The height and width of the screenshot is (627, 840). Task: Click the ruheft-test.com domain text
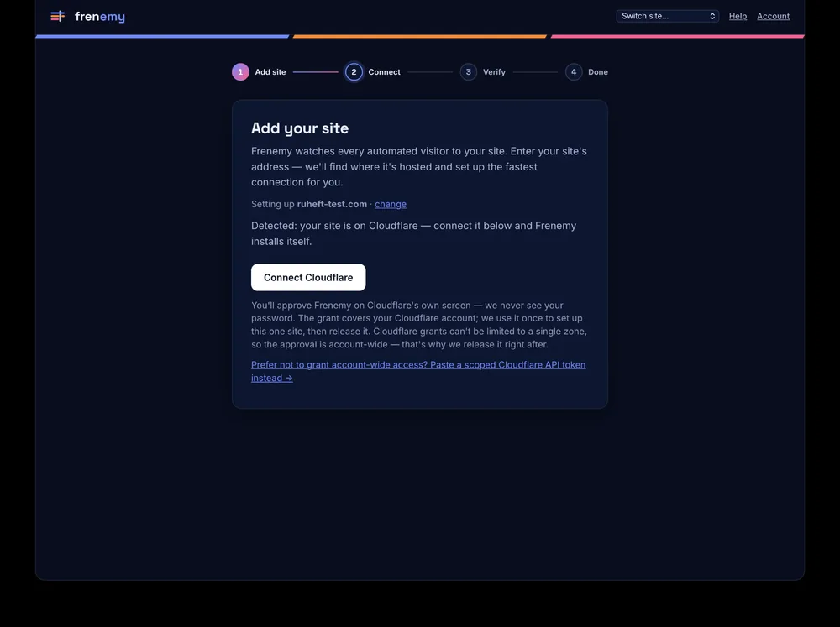click(x=332, y=204)
